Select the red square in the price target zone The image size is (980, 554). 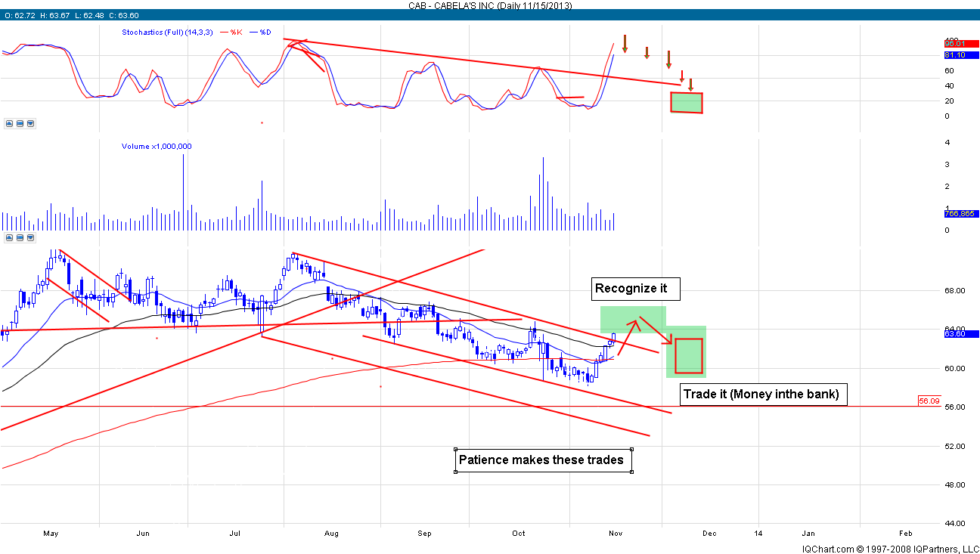(x=689, y=355)
